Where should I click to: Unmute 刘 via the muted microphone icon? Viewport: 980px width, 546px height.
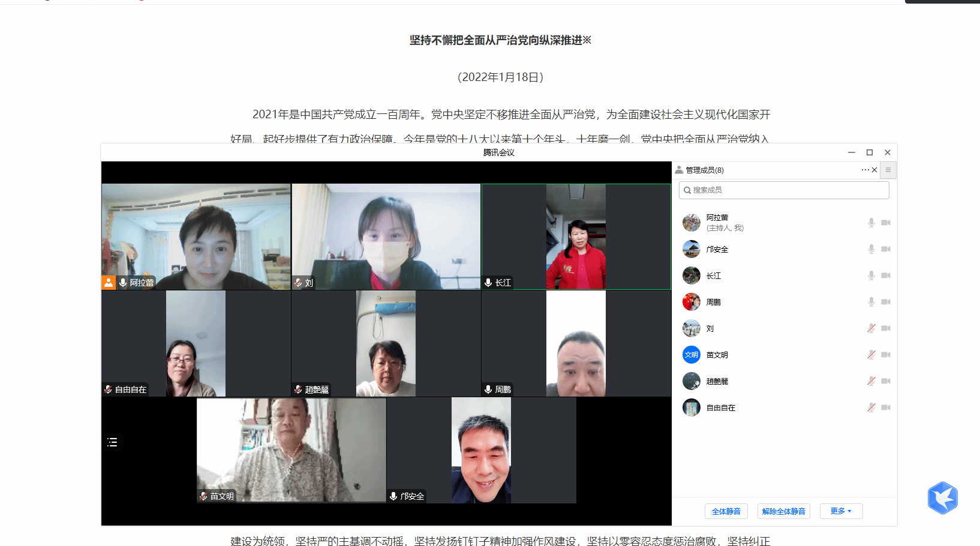(x=871, y=328)
